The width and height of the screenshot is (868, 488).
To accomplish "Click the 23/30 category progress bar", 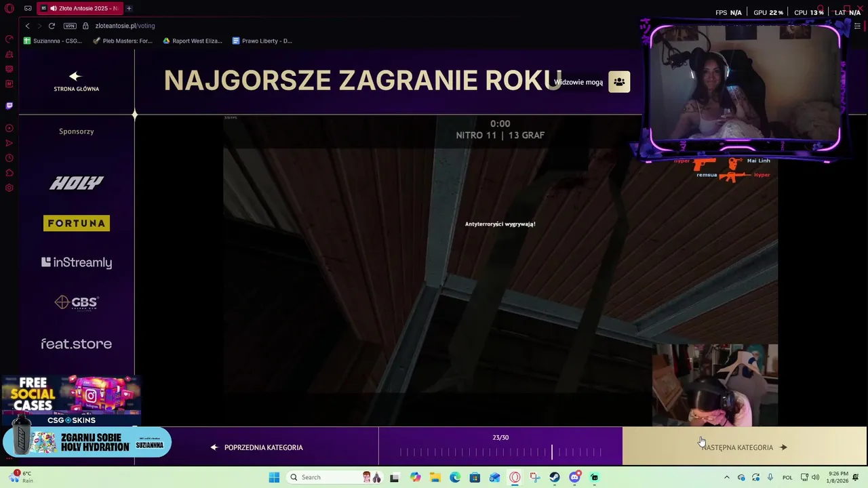I will click(500, 452).
